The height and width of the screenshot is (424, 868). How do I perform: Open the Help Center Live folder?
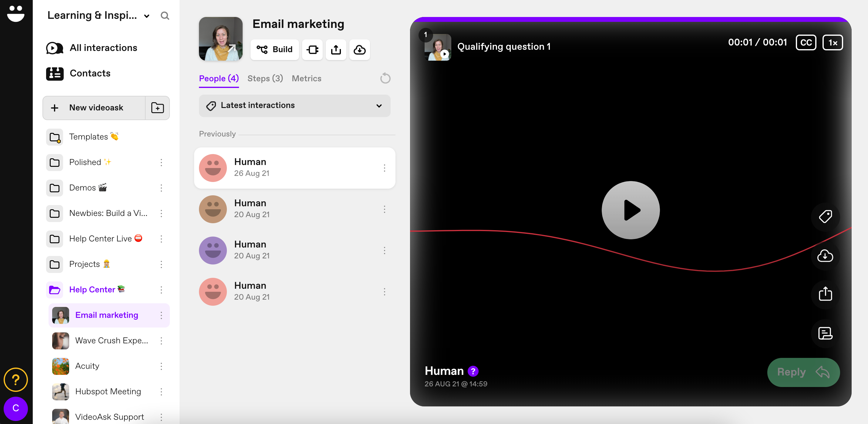pyautogui.click(x=94, y=239)
